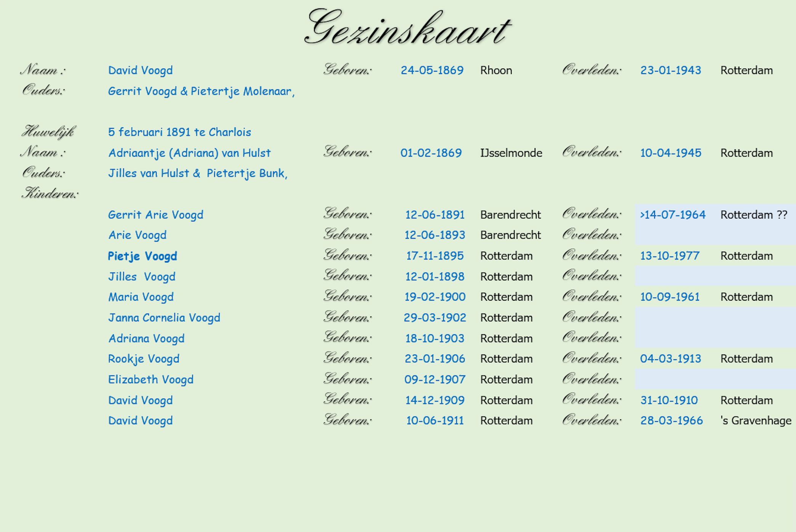796x532 pixels.
Task: Click empty death field for Elizabeth Voogd
Action: tap(715, 379)
